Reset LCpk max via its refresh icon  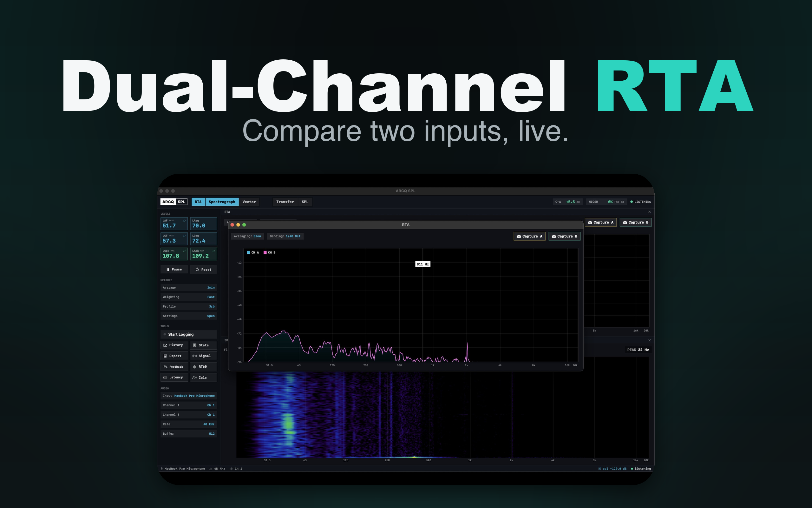click(x=184, y=251)
